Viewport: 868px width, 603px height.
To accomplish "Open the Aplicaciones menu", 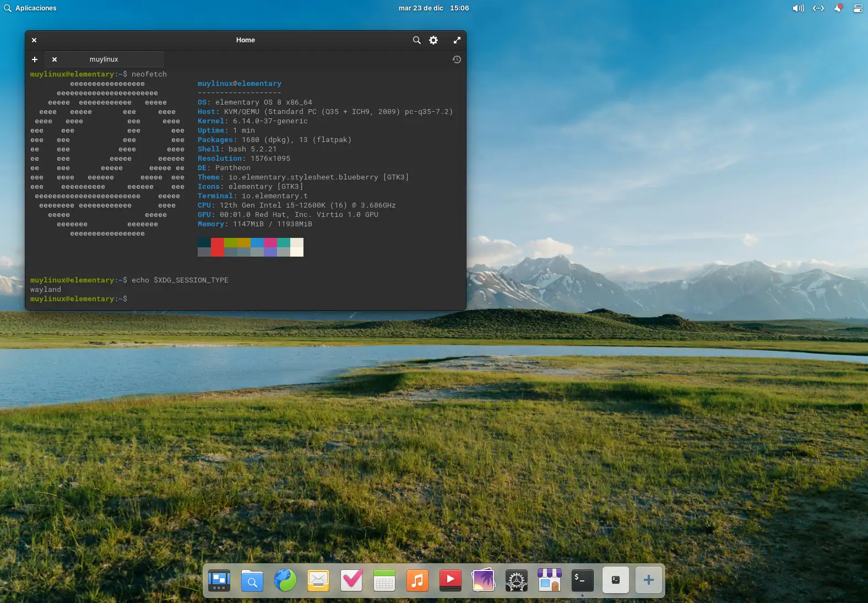I will [x=30, y=8].
